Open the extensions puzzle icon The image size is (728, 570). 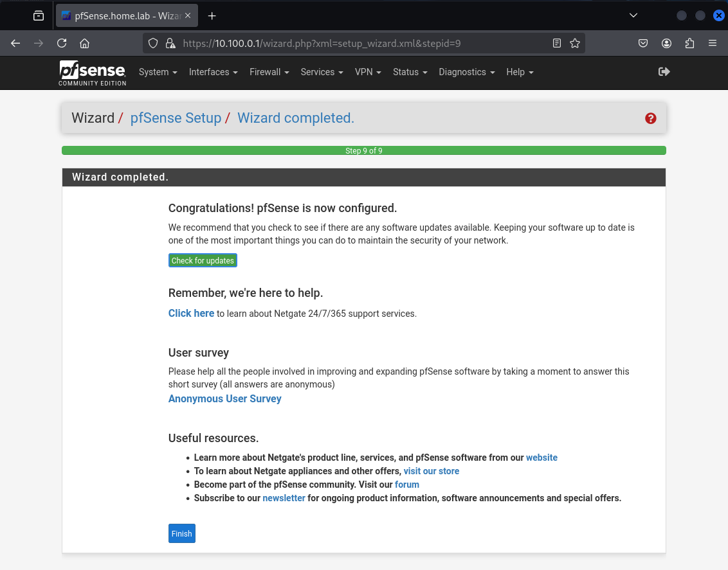pyautogui.click(x=689, y=43)
